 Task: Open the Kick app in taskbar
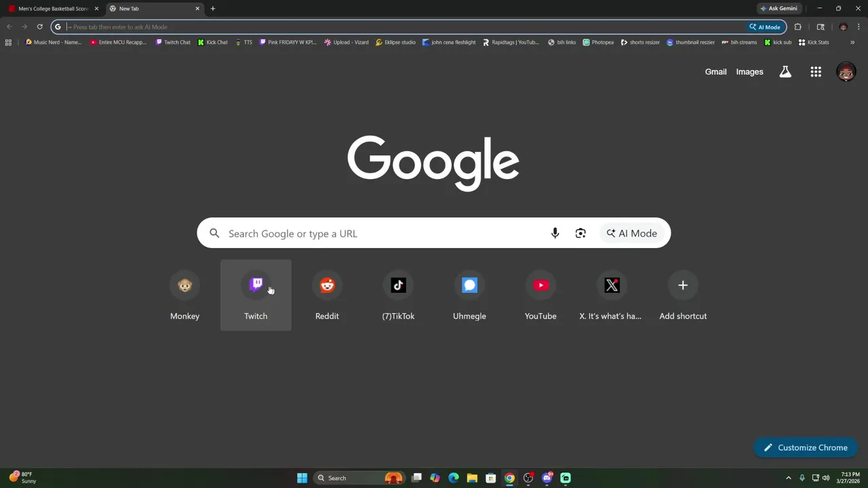pyautogui.click(x=566, y=478)
